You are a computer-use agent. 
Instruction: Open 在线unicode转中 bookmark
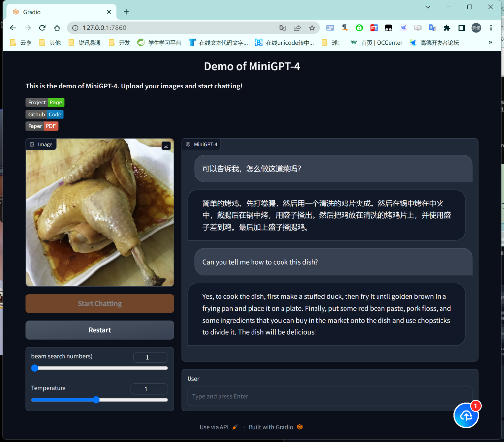point(284,43)
